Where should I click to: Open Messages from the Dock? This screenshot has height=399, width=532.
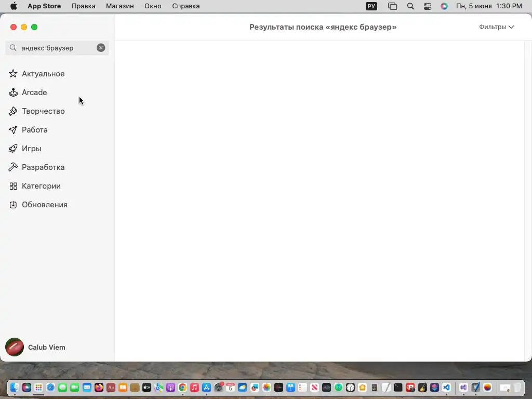click(62, 388)
